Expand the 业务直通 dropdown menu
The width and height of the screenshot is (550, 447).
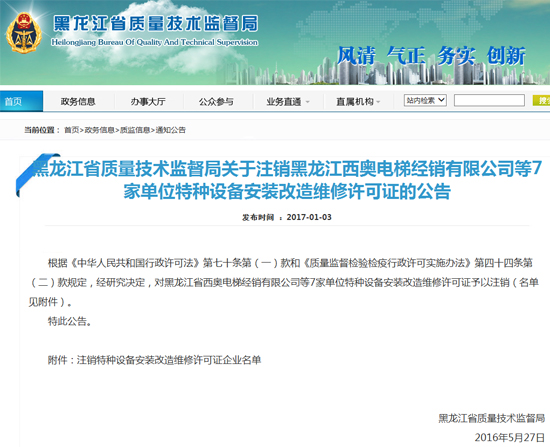288,102
